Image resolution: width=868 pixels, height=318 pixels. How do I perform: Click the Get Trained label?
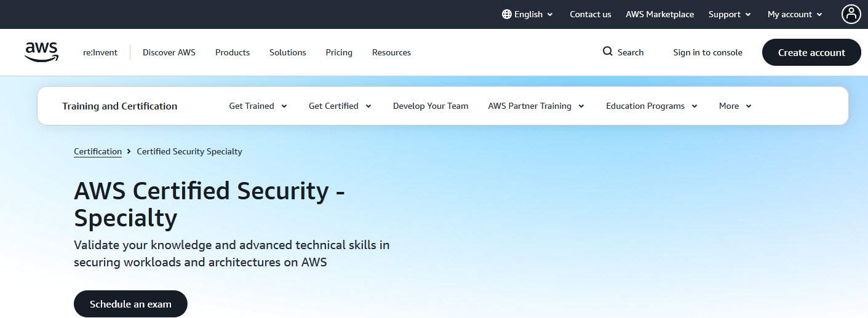coord(252,106)
